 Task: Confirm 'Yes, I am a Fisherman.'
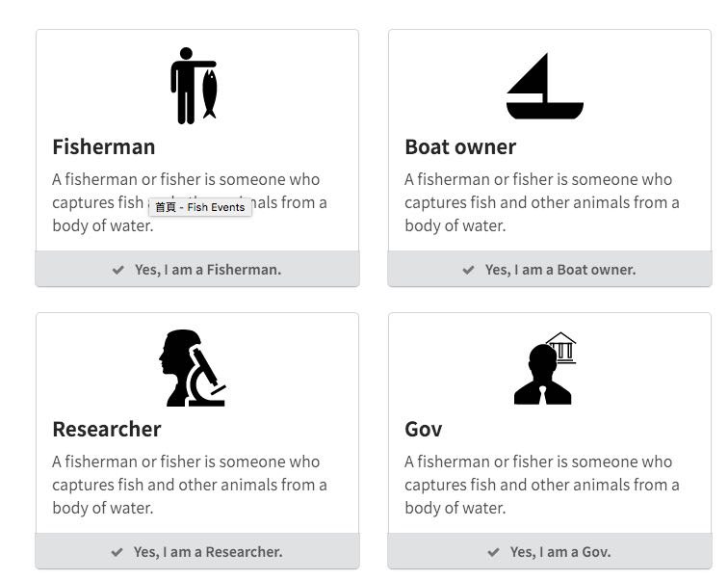click(x=197, y=269)
